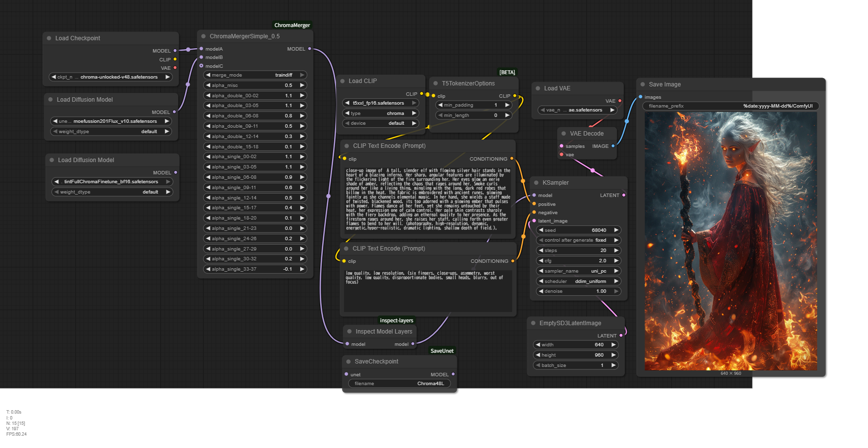The height and width of the screenshot is (448, 868).
Task: Click the alpha_double_06-08 value slider
Action: pyautogui.click(x=255, y=116)
